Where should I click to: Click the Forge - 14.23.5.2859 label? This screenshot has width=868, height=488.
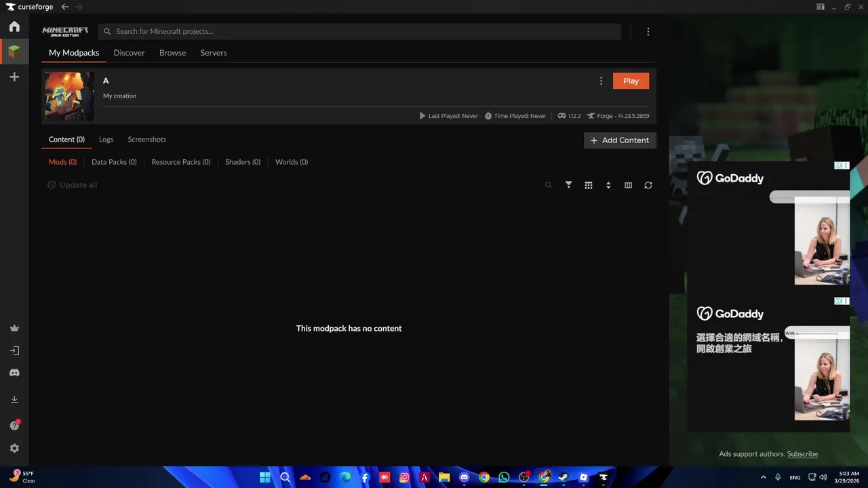(618, 116)
